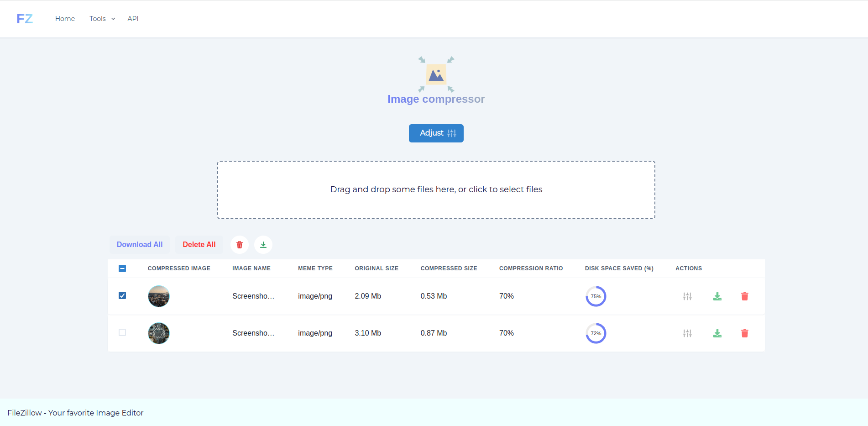Click the Meme Type column header
The width and height of the screenshot is (868, 426).
point(315,268)
